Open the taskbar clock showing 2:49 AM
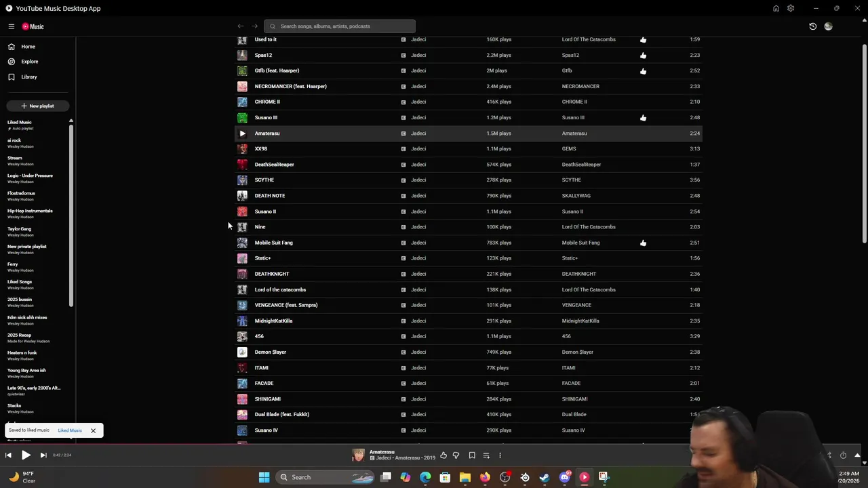The height and width of the screenshot is (488, 868). 849,477
